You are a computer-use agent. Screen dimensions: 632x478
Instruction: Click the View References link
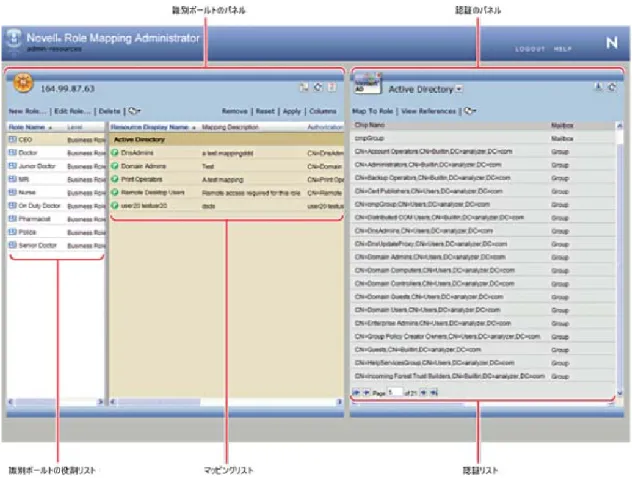click(x=428, y=111)
